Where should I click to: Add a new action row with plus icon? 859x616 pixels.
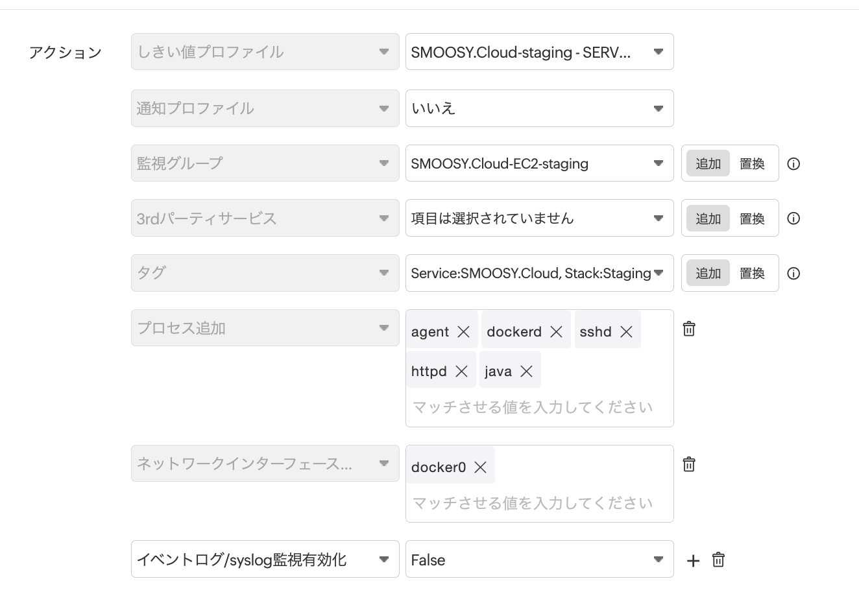pyautogui.click(x=693, y=561)
